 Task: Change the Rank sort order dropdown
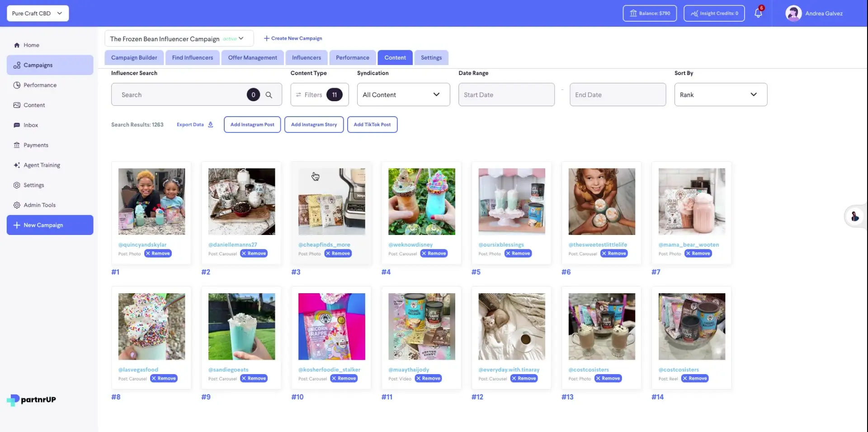coord(720,94)
